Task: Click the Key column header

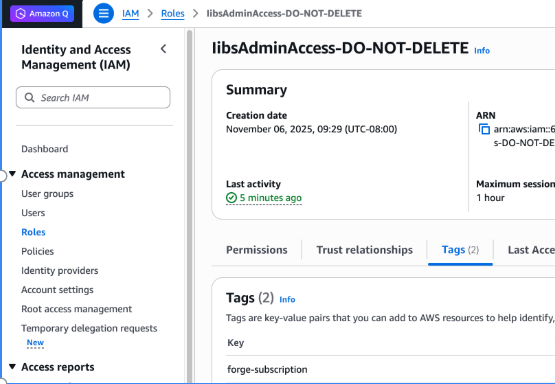Action: pyautogui.click(x=236, y=343)
